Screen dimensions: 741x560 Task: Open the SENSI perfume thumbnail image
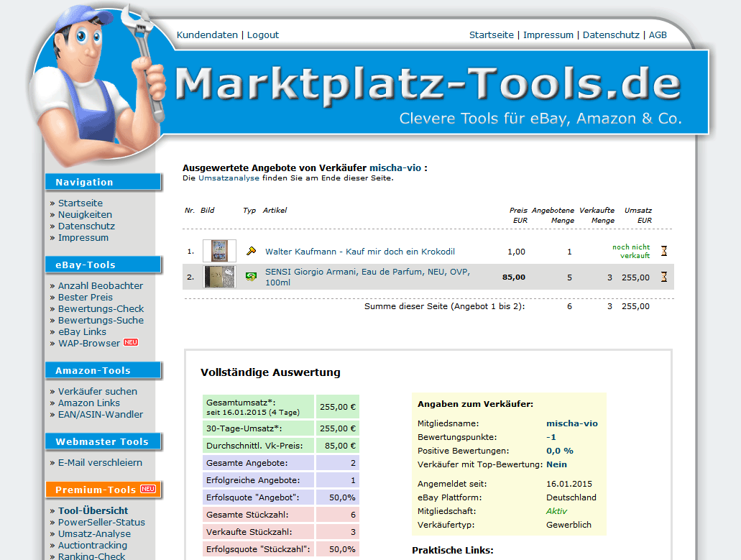click(219, 277)
